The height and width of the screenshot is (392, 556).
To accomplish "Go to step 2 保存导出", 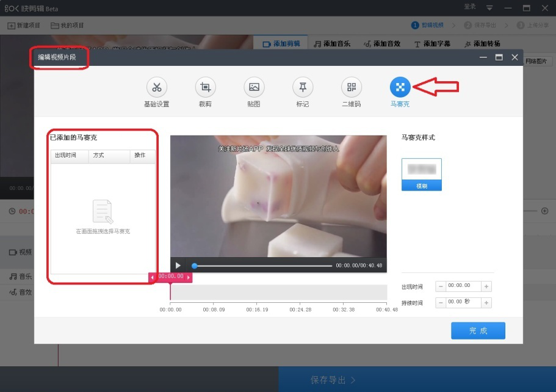I will click(x=480, y=25).
